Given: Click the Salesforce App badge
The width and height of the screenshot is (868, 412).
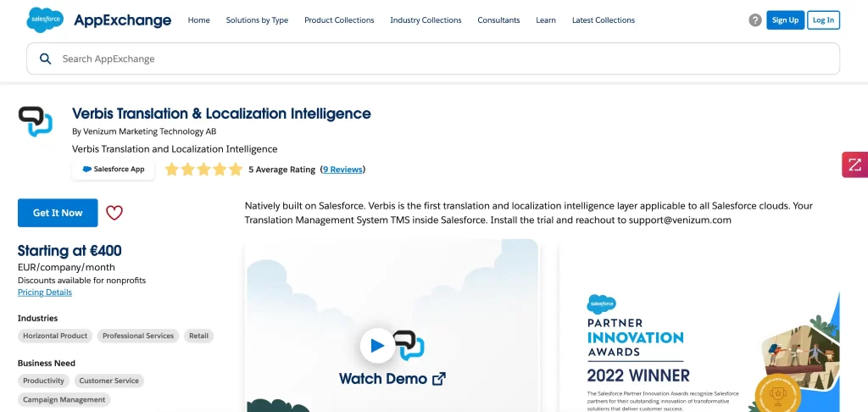Looking at the screenshot, I should 114,170.
